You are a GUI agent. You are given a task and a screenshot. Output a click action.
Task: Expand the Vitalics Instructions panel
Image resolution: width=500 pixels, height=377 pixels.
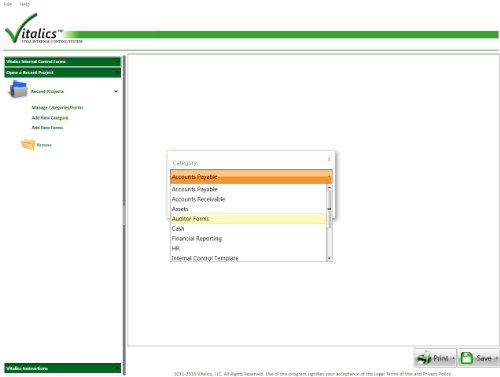click(x=63, y=368)
